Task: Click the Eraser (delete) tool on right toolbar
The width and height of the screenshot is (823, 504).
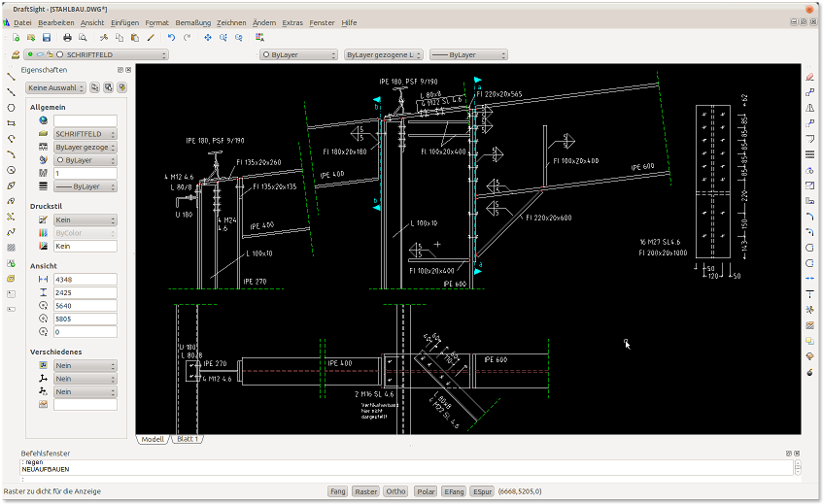Action: tap(809, 76)
